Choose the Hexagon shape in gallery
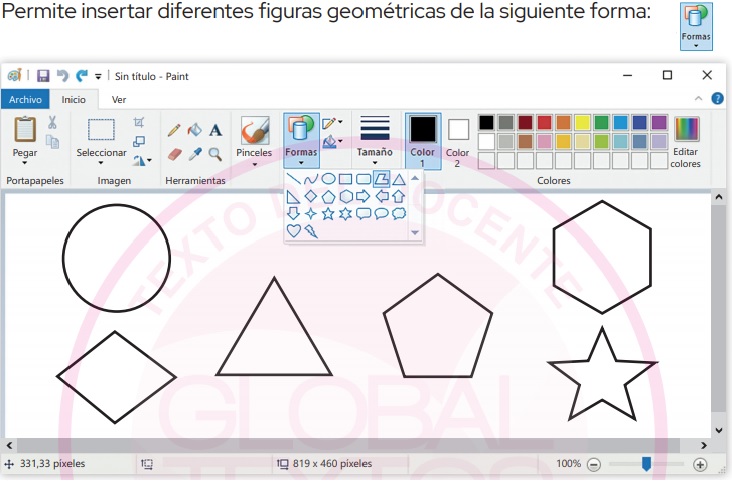 point(346,196)
